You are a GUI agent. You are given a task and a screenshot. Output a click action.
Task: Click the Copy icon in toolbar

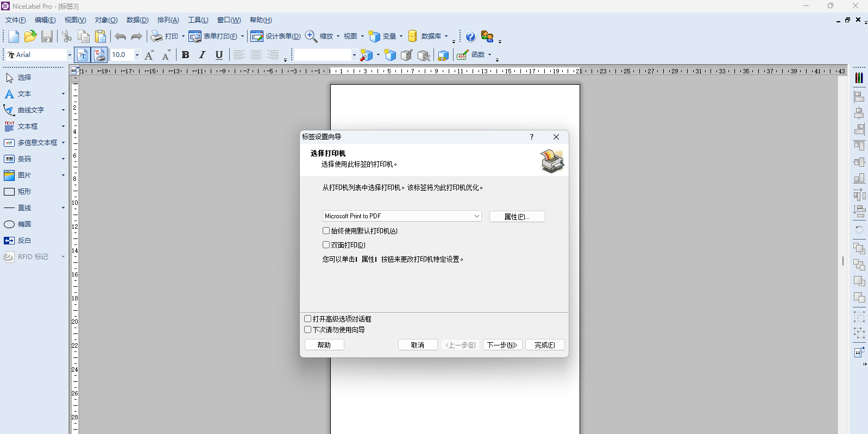84,36
